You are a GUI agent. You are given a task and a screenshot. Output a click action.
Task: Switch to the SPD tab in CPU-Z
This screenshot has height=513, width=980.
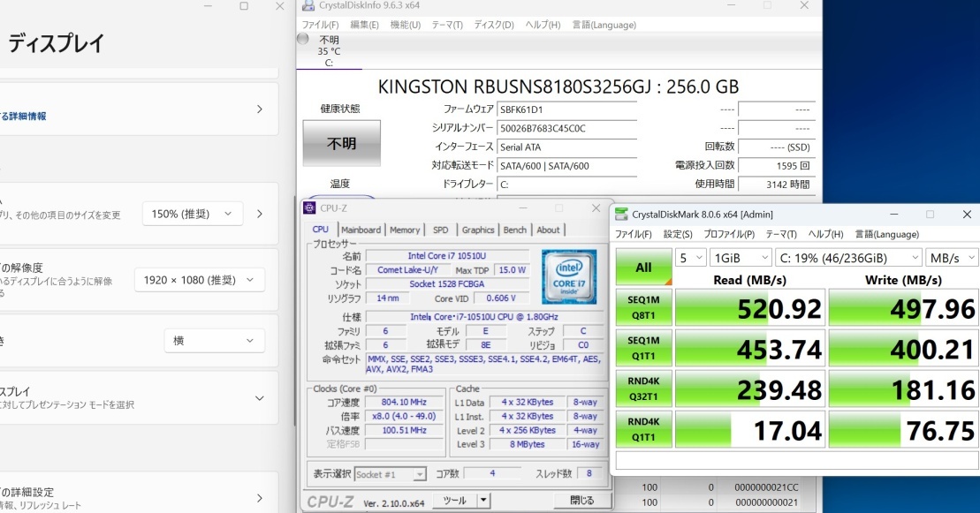(441, 230)
